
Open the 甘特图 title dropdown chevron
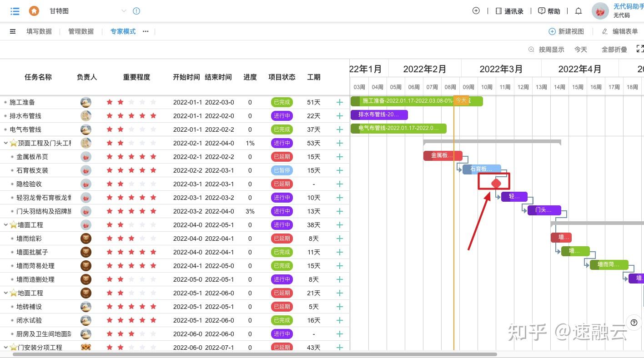point(123,11)
